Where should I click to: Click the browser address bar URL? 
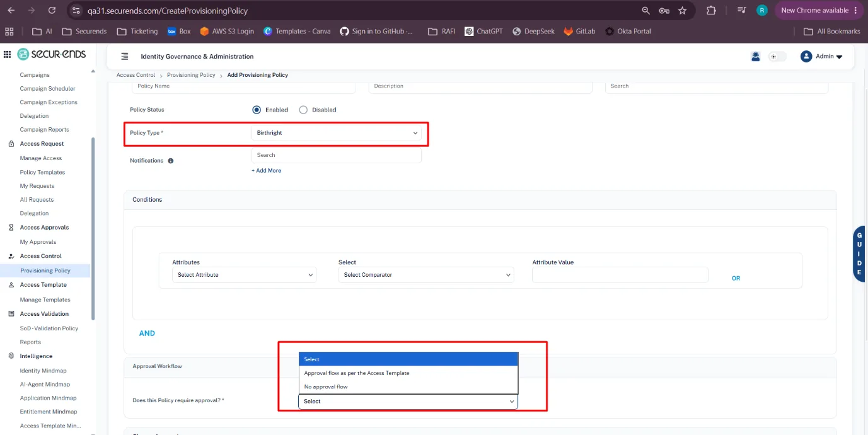(168, 11)
